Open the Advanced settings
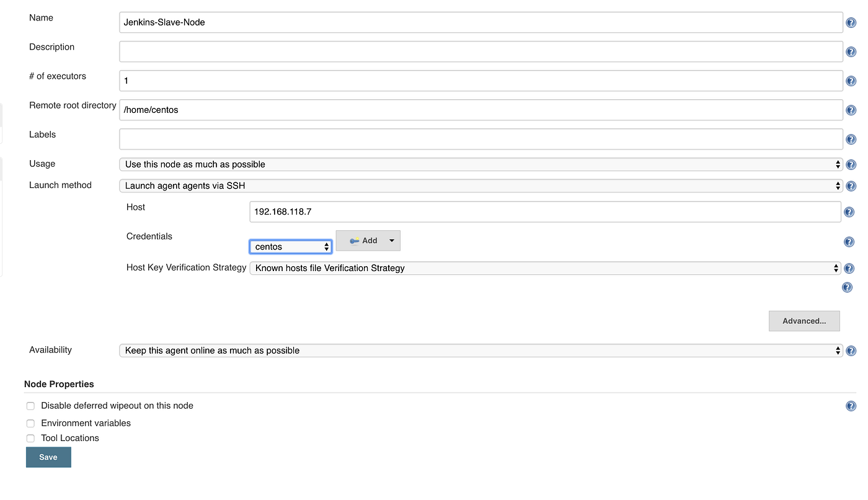This screenshot has height=500, width=868. pos(804,321)
